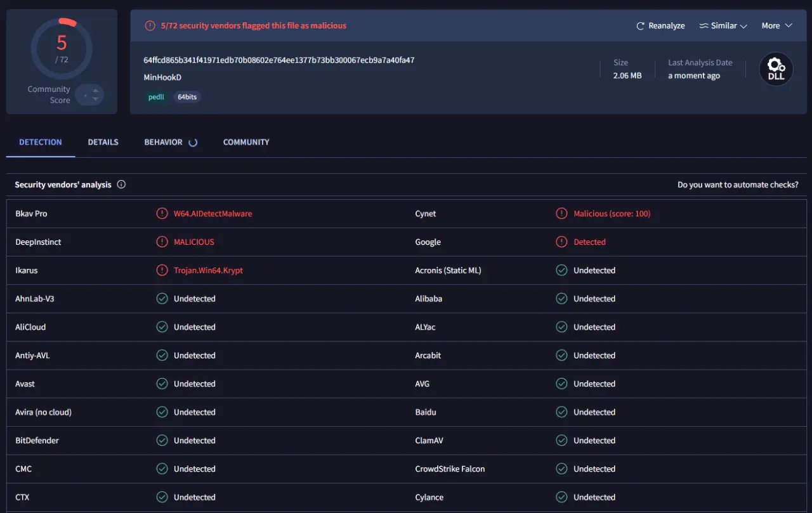Click the checkmark icon for Antiy-AVL
The height and width of the screenshot is (513, 812).
[162, 356]
